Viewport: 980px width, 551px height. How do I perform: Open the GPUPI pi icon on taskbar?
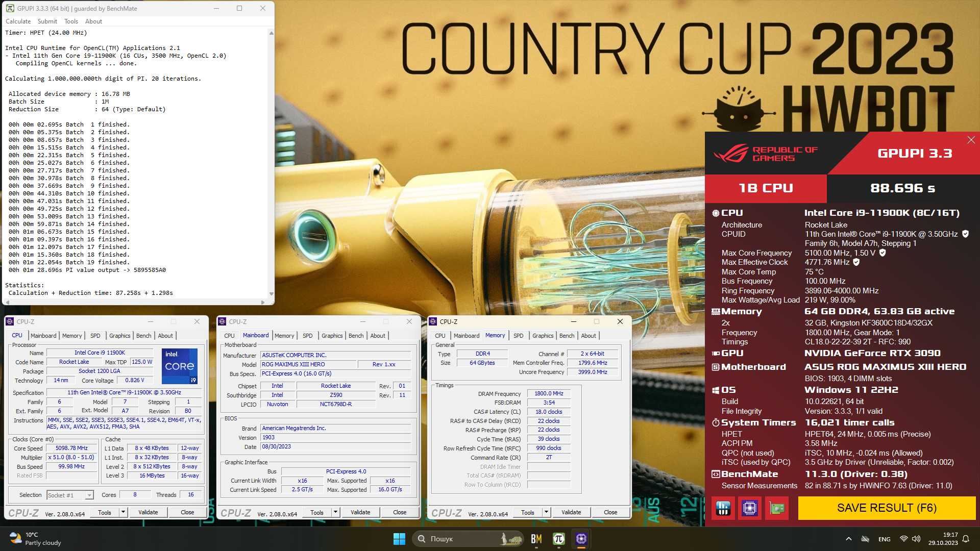coord(558,539)
